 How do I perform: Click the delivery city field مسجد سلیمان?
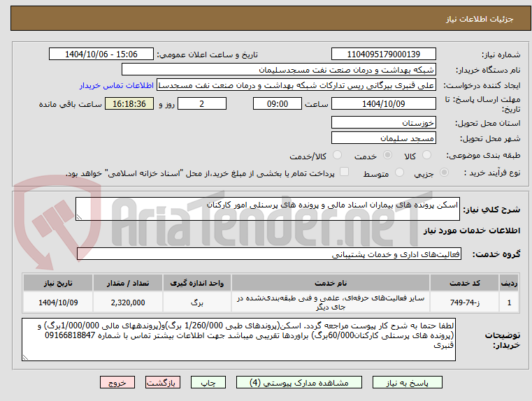[383, 138]
